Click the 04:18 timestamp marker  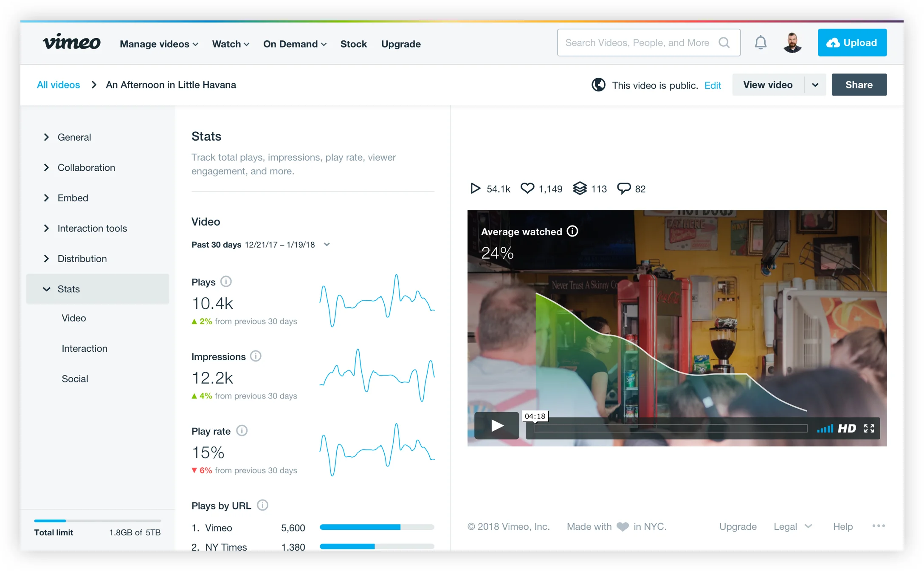coord(535,416)
